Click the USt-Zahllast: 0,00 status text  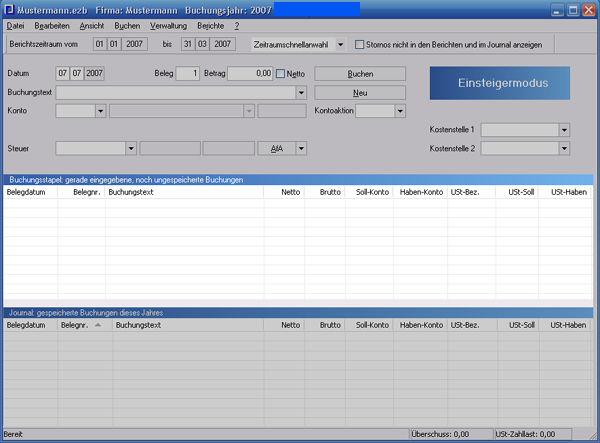coord(525,434)
